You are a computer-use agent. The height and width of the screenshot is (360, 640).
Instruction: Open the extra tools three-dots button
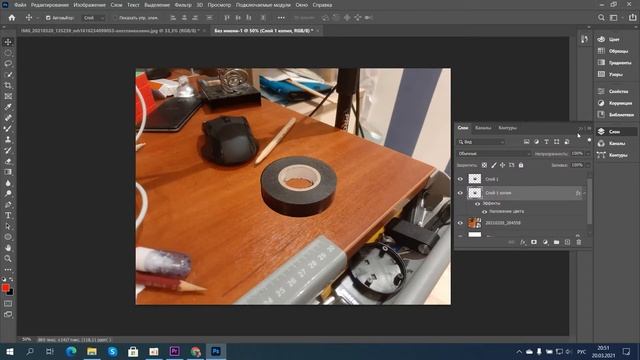(8, 269)
